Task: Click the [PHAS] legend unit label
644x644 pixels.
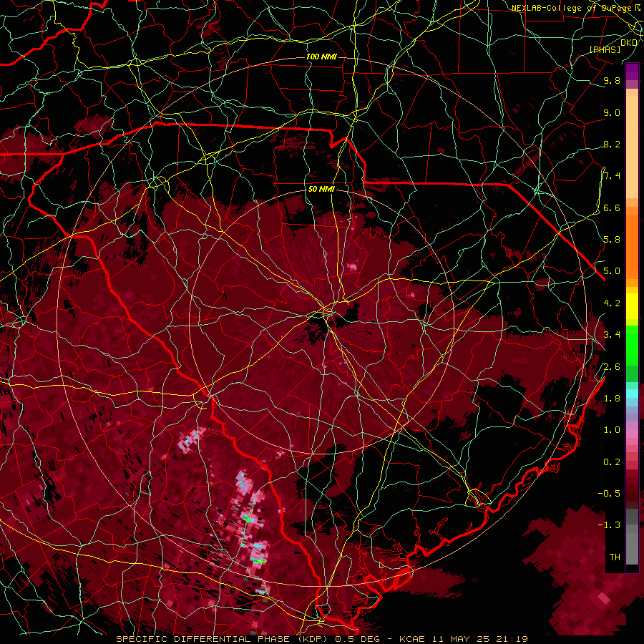Action: [x=605, y=49]
